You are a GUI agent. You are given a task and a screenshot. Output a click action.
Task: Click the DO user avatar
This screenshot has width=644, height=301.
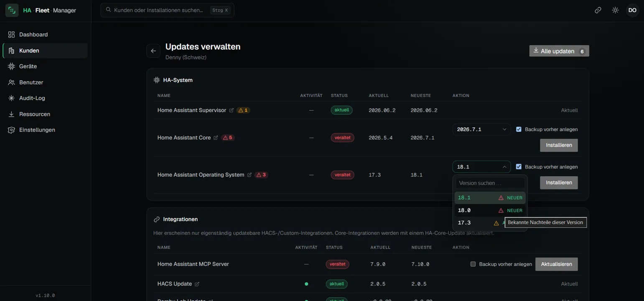(632, 10)
